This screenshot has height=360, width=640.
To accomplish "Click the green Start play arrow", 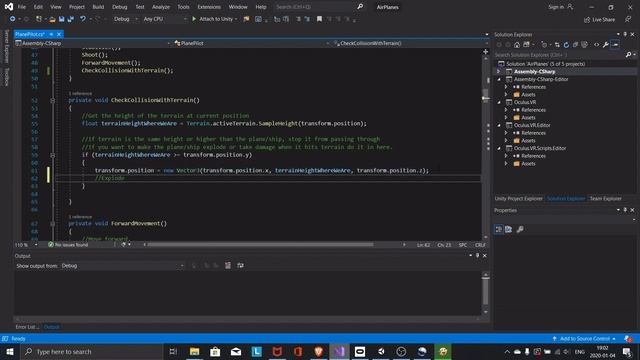I will click(x=194, y=19).
